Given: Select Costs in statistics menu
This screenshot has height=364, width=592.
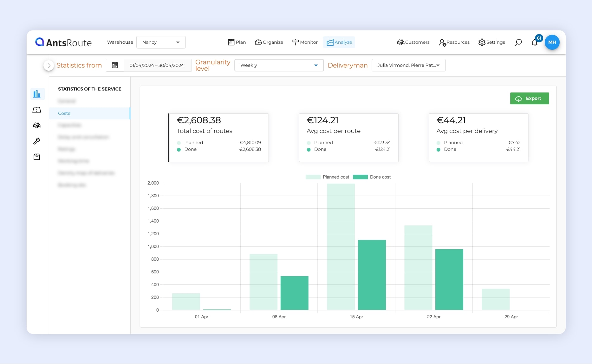Looking at the screenshot, I should [x=64, y=113].
